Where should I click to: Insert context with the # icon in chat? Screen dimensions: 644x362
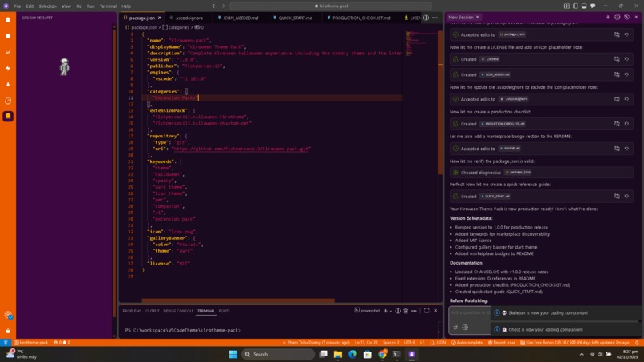point(455,328)
